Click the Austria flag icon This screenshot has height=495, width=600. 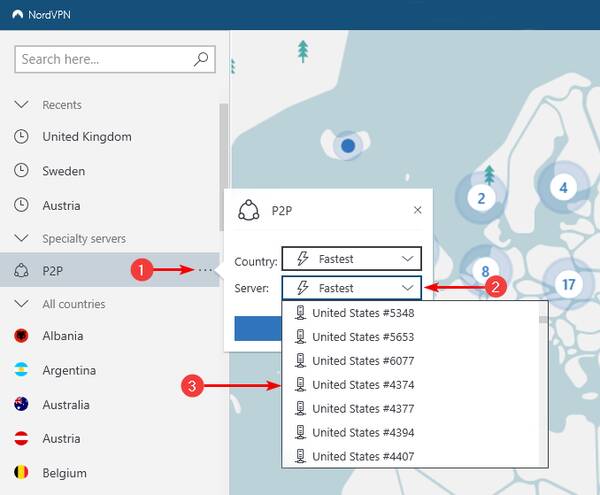(x=21, y=438)
